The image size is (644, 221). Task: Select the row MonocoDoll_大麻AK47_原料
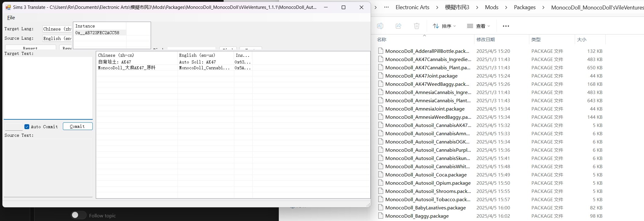174,68
